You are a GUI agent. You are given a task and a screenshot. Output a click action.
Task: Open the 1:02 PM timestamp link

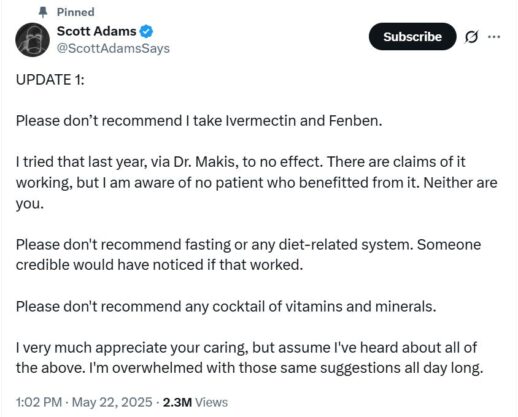(39, 402)
